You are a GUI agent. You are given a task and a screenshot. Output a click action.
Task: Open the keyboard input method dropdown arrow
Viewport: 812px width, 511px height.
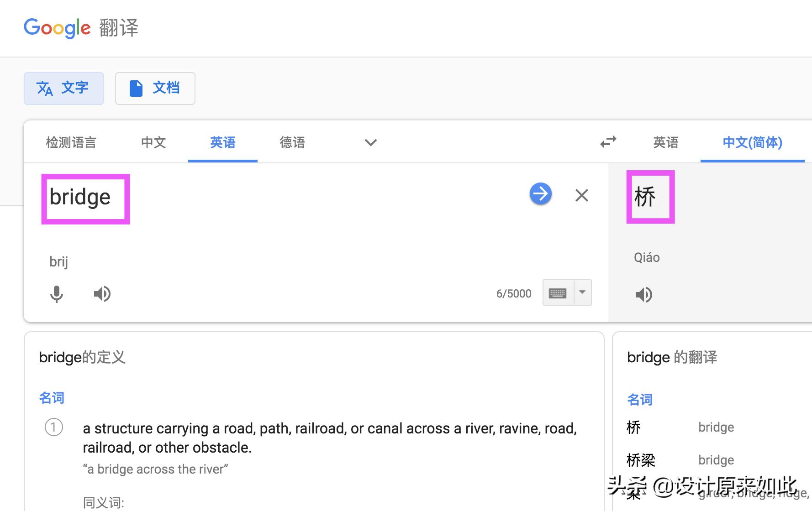tap(583, 292)
